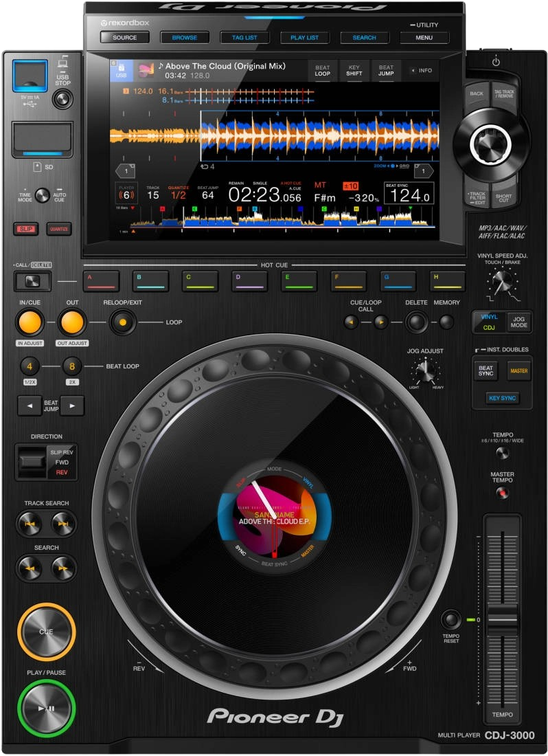Switch TIME MODE / AUTO CUE button

click(43, 195)
